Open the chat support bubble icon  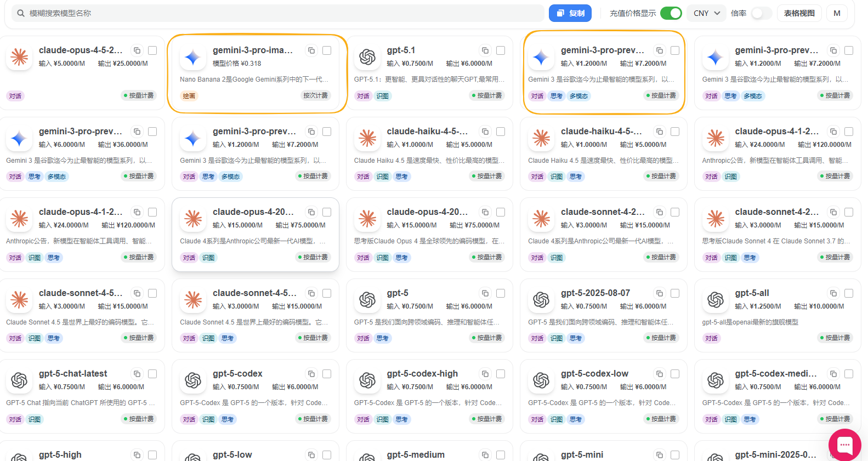[x=844, y=445]
